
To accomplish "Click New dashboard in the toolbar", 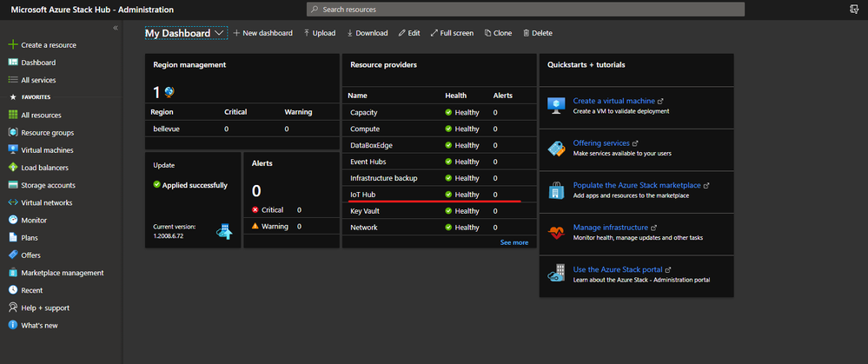I will (263, 33).
